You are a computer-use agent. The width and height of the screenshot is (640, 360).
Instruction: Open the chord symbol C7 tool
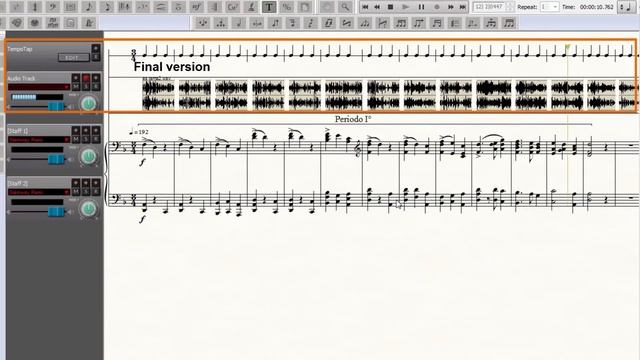point(233,7)
